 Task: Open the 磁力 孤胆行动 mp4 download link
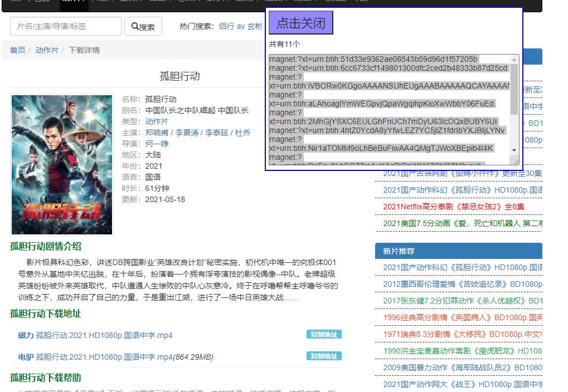[104, 335]
